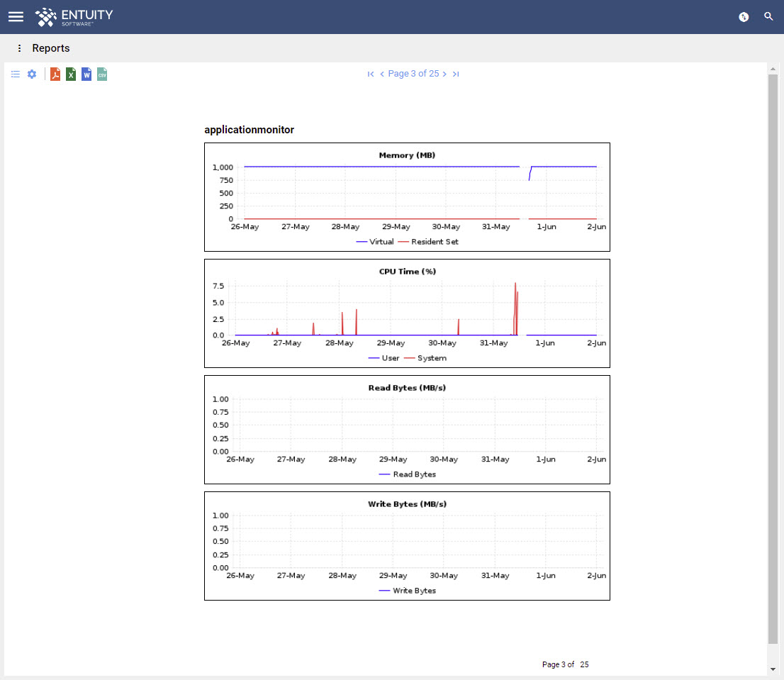784x680 pixels.
Task: Go to the next report page
Action: click(x=444, y=74)
